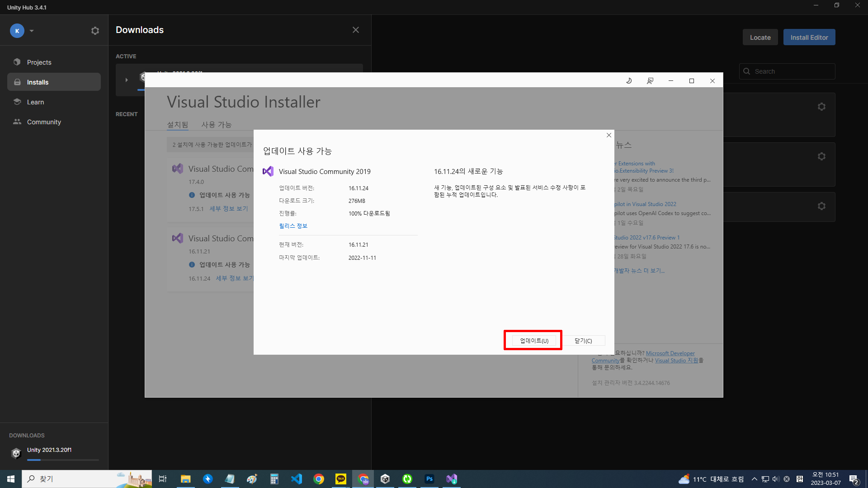Click Visual Studio icon for the 16.11.21 entry

[x=178, y=238]
